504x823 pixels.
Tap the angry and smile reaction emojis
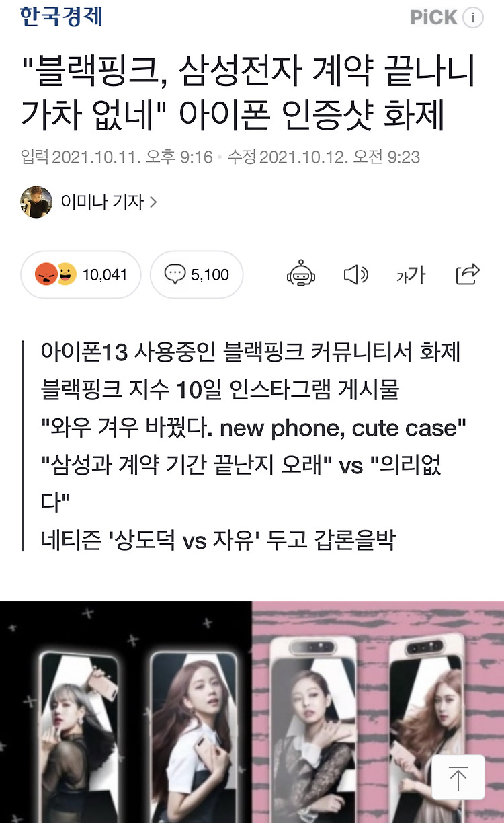(x=56, y=274)
